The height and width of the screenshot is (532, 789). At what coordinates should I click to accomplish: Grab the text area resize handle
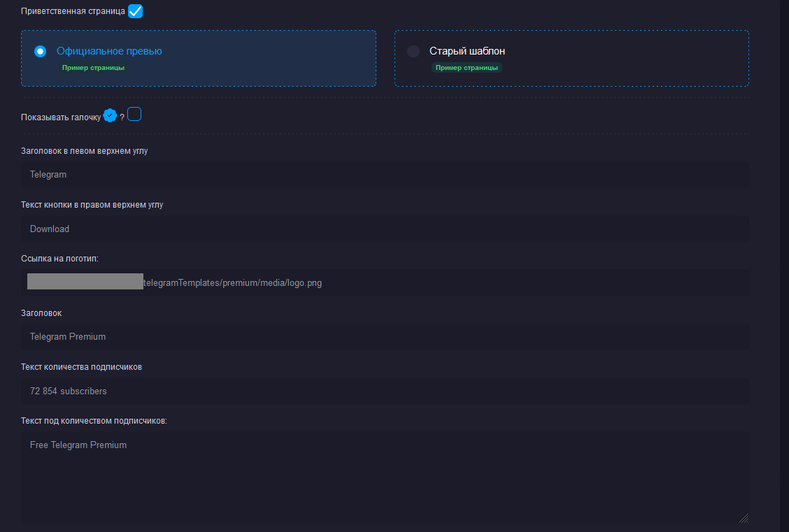(x=744, y=518)
